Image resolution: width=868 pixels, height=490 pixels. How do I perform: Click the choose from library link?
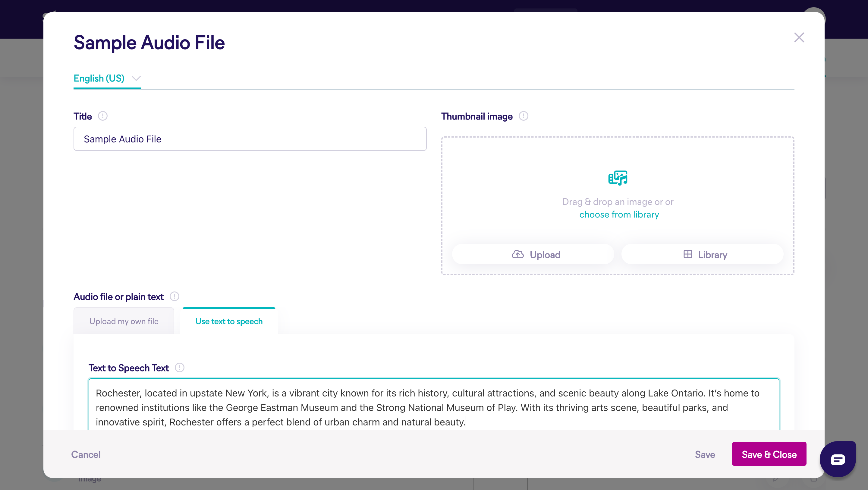619,215
